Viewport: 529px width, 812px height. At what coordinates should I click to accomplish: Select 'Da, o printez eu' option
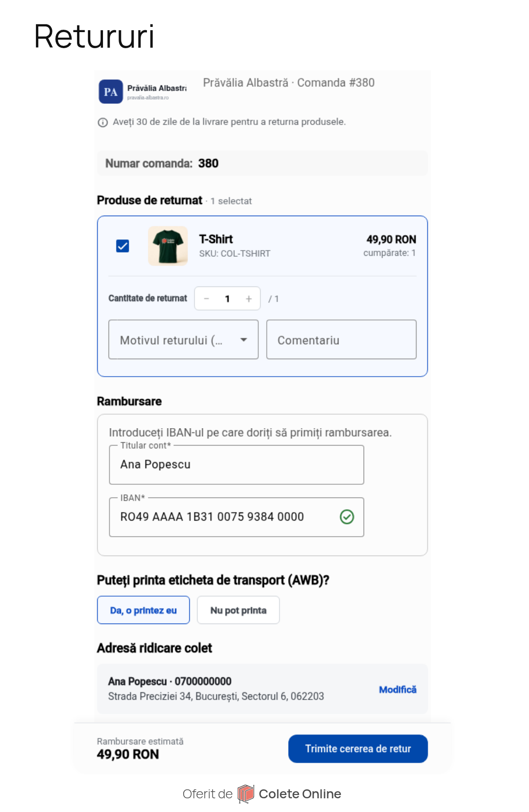pos(144,610)
